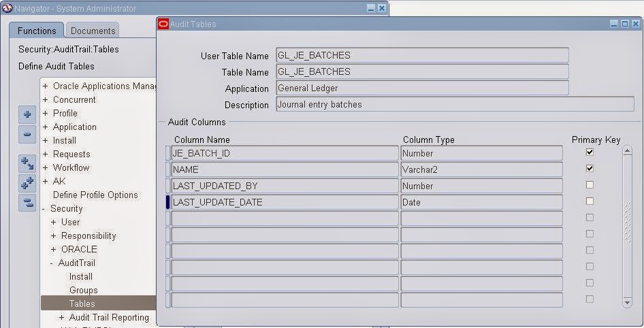The image size is (644, 328).
Task: Close the Navigator window
Action: pyautogui.click(x=381, y=8)
